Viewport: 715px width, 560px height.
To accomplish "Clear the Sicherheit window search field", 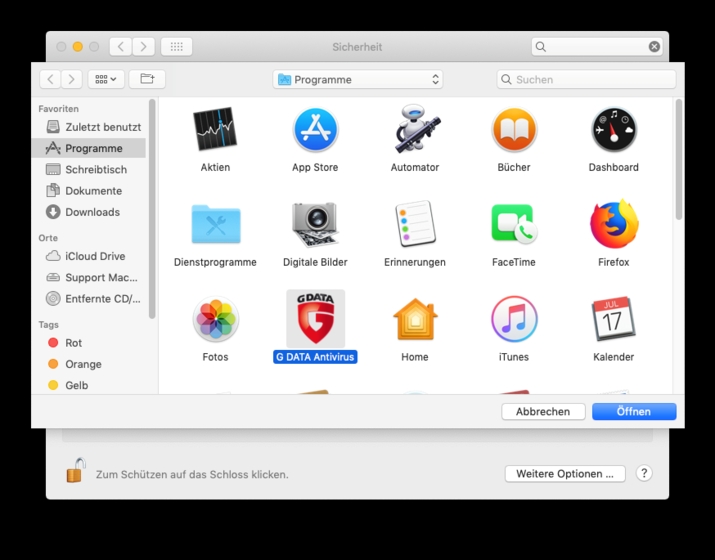I will click(x=654, y=47).
